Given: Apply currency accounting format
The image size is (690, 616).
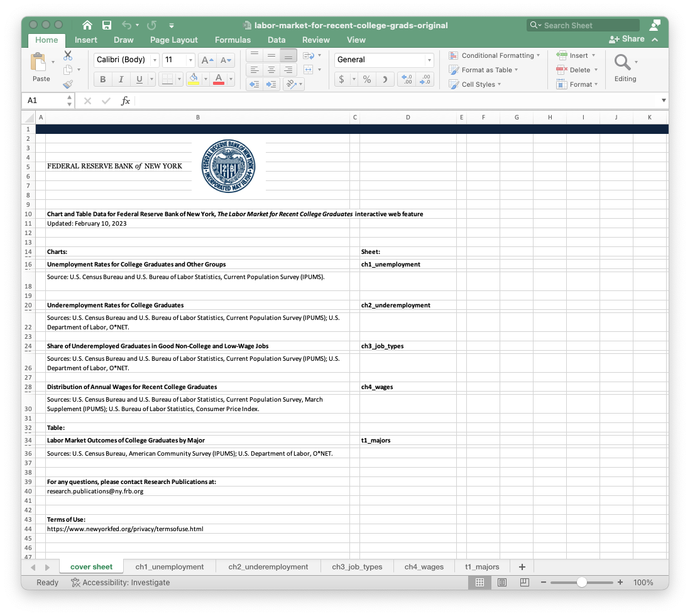Looking at the screenshot, I should click(341, 79).
